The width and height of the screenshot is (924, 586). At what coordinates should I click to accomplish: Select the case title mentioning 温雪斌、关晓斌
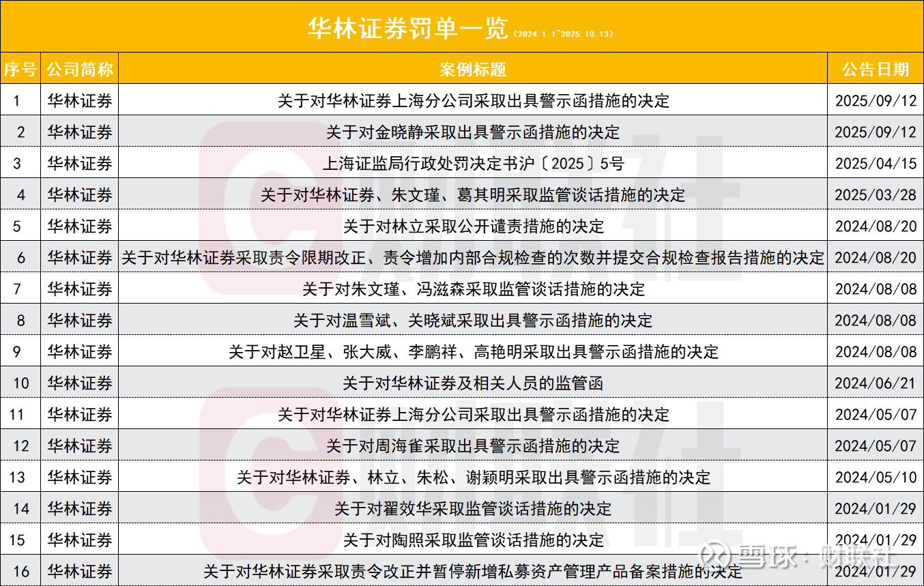click(x=473, y=321)
